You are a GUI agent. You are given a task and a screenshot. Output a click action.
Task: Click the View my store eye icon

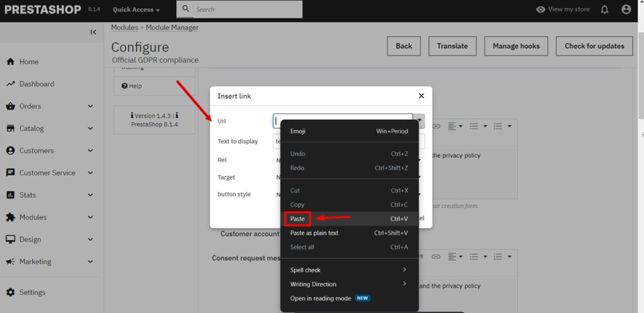coord(540,9)
